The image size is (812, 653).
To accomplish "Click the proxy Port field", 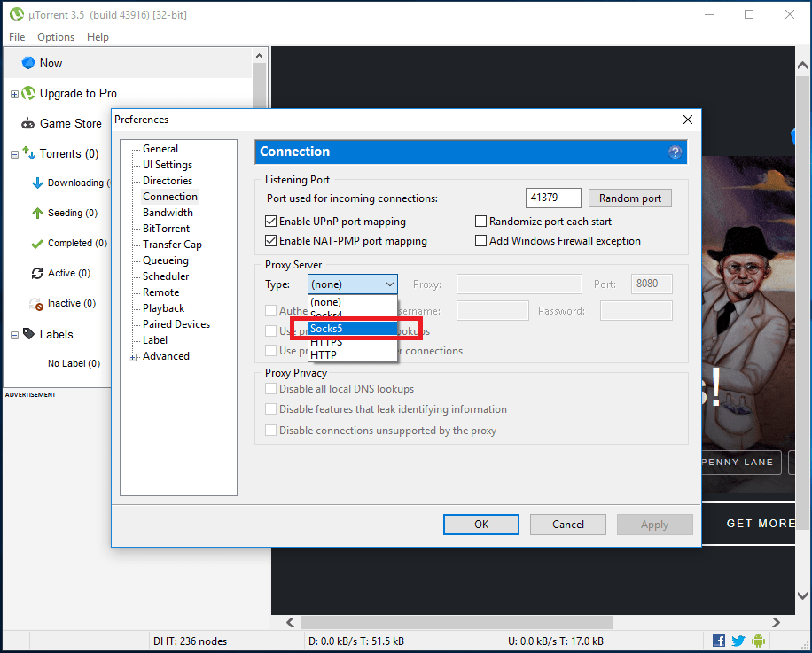I will point(652,284).
